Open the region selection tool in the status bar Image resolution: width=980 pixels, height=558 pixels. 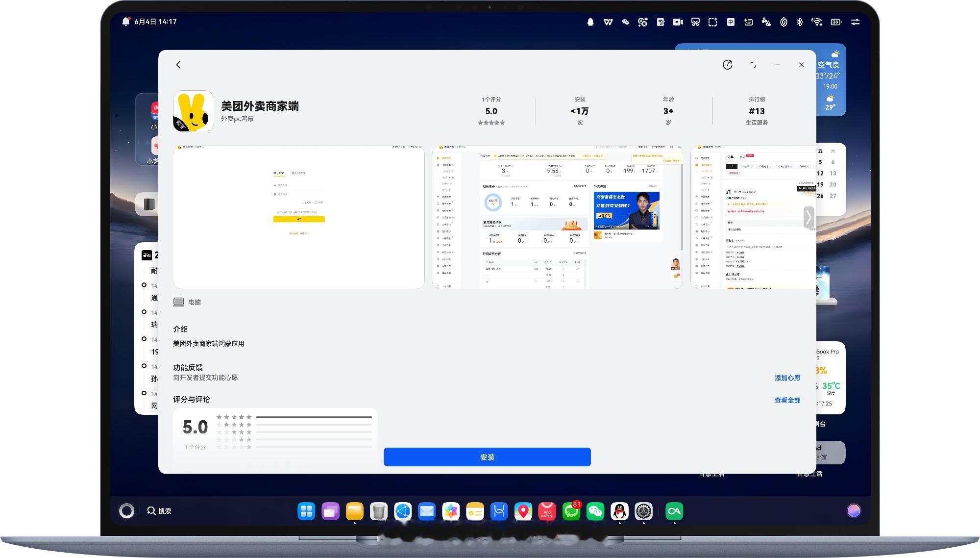coord(713,22)
